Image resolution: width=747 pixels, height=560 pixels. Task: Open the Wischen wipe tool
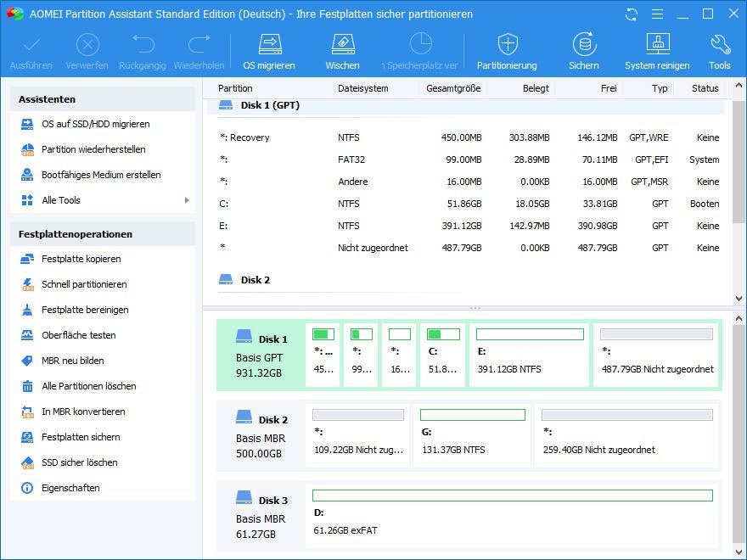tap(342, 51)
